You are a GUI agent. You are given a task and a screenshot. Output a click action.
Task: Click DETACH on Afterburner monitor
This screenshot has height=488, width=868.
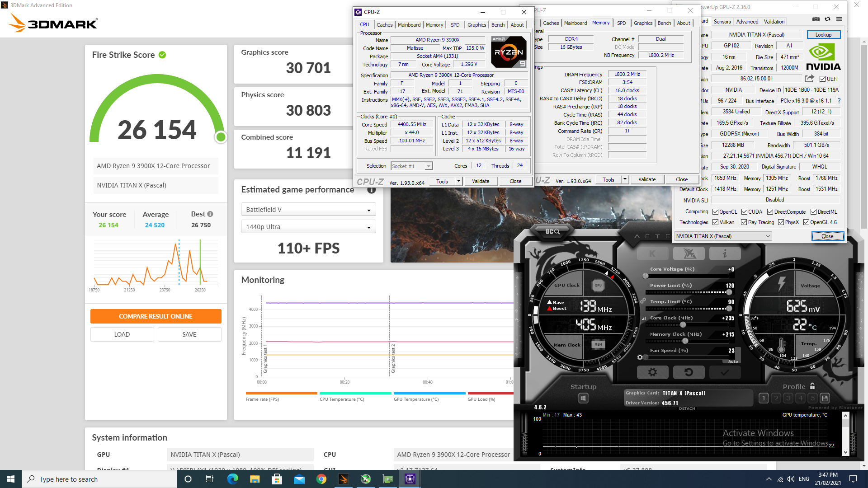(x=687, y=408)
